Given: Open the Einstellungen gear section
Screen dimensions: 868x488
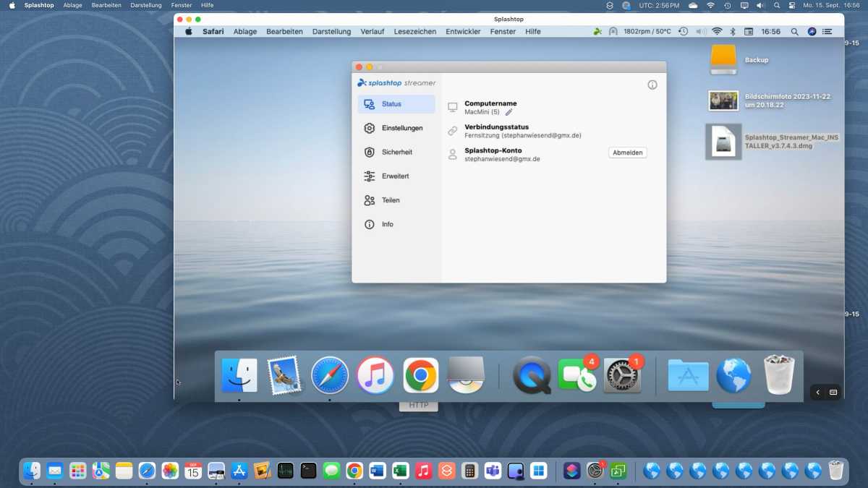Looking at the screenshot, I should click(402, 128).
